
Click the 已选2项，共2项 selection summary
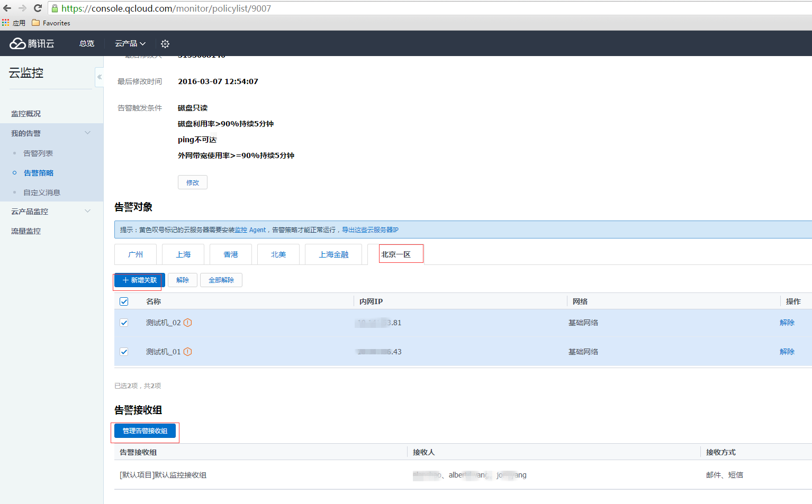point(138,386)
